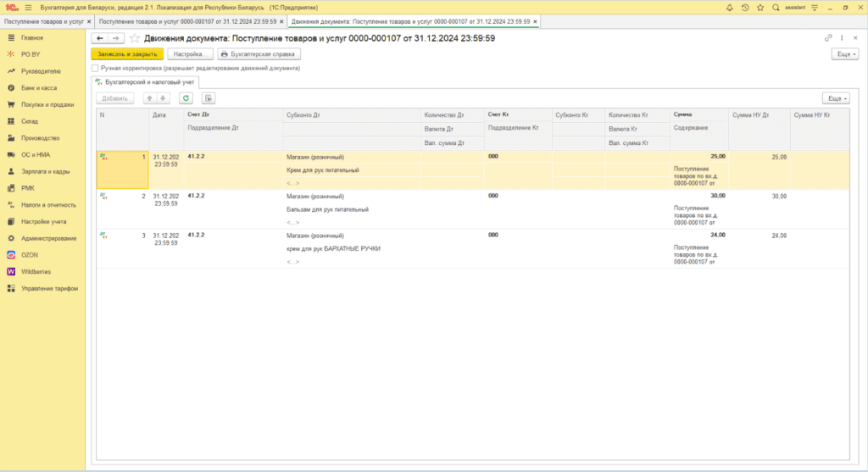Image resolution: width=868 pixels, height=472 pixels.
Task: Open Банк и касса in the sidebar
Action: [39, 88]
